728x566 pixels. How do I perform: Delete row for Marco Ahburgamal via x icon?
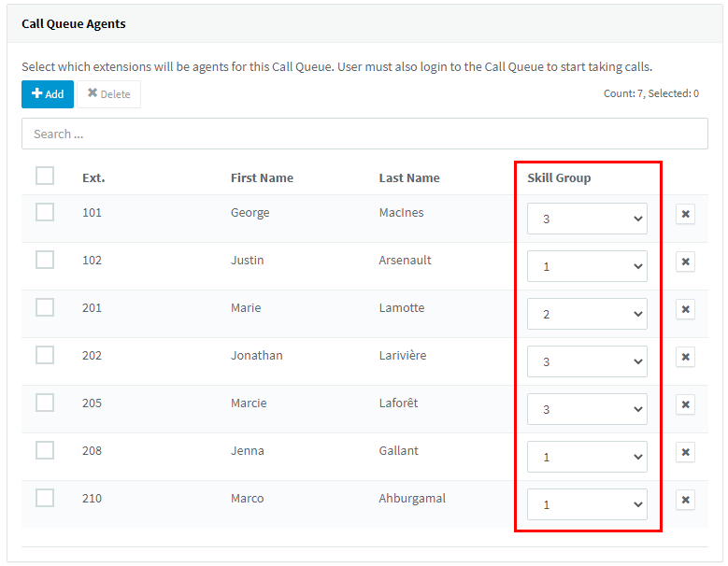coord(685,500)
